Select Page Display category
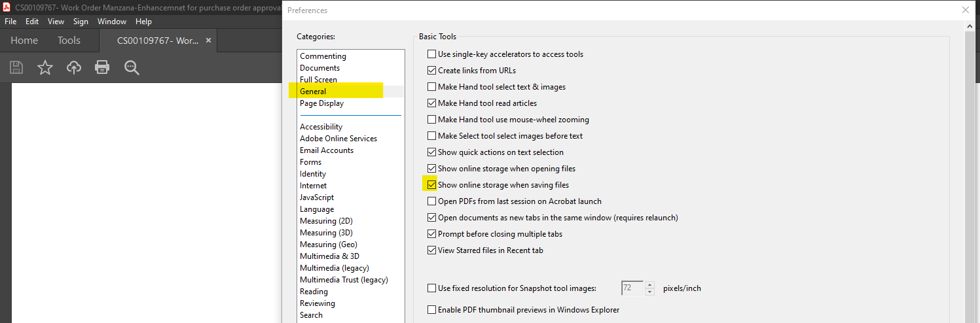 pyautogui.click(x=321, y=103)
